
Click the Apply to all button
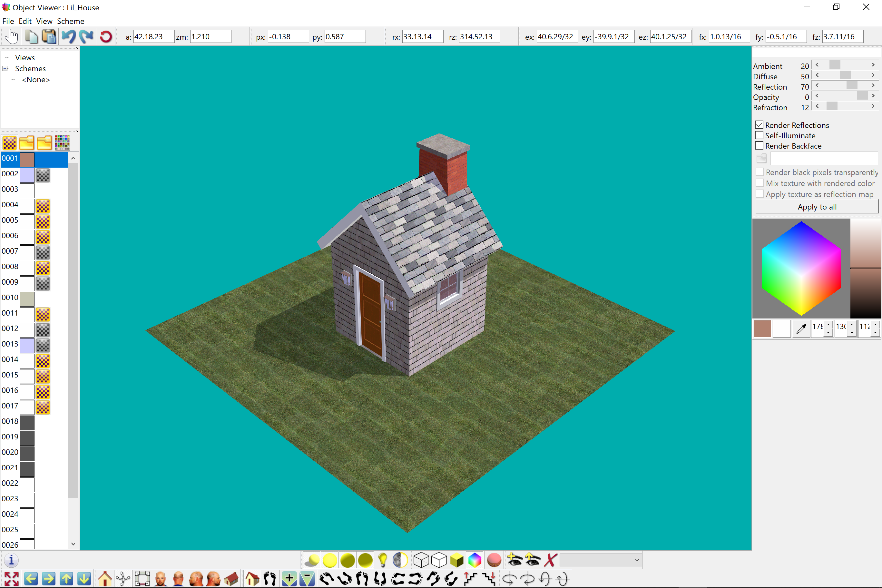(817, 207)
